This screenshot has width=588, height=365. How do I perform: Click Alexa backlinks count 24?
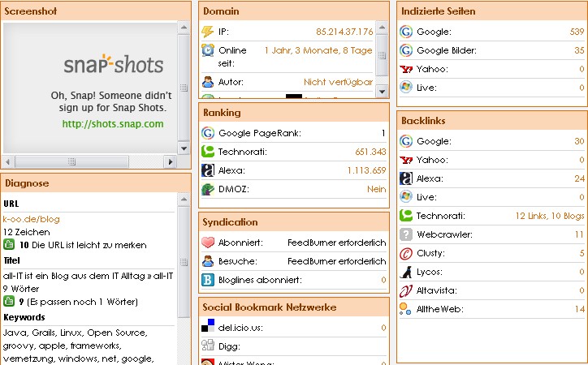579,178
